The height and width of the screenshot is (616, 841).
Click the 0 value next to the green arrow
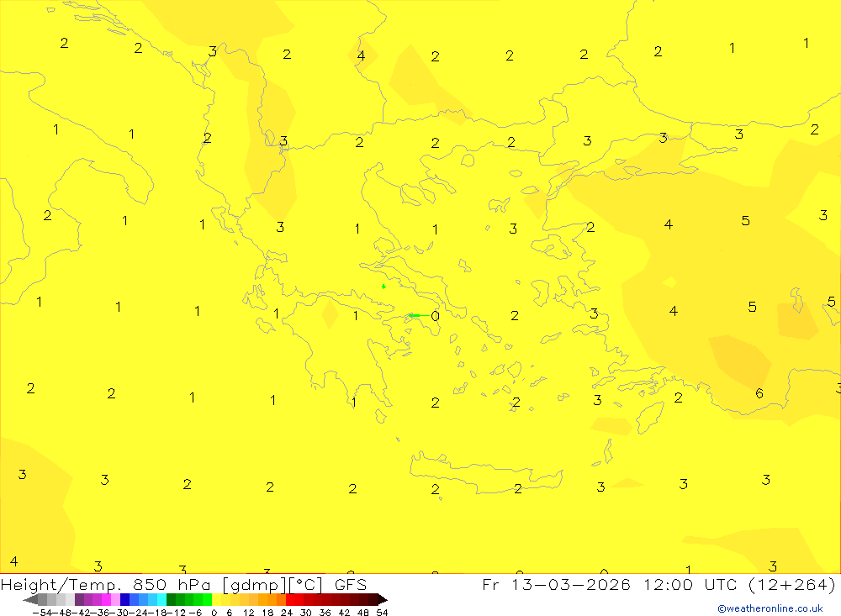point(435,316)
